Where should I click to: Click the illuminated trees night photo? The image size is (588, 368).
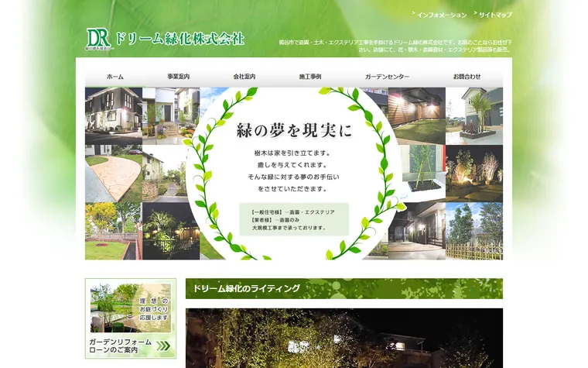tap(474, 174)
